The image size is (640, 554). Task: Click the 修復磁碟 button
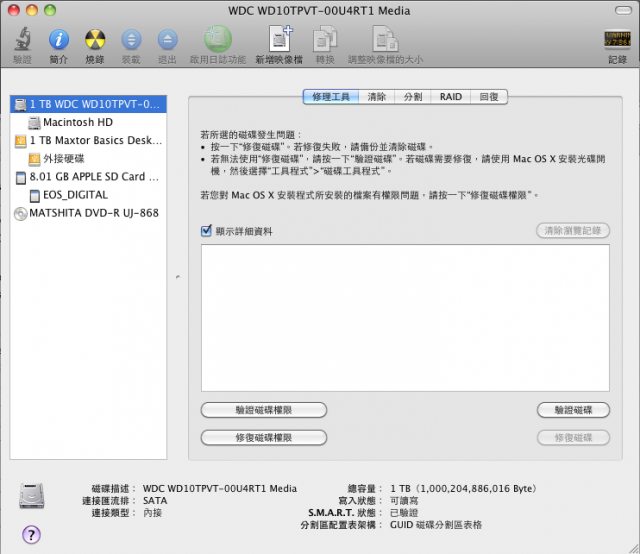pyautogui.click(x=573, y=438)
